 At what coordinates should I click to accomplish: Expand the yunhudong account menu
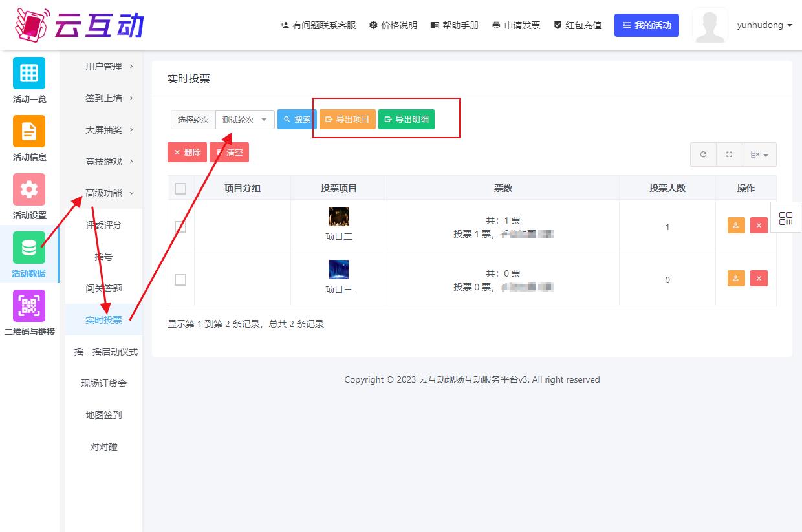764,25
